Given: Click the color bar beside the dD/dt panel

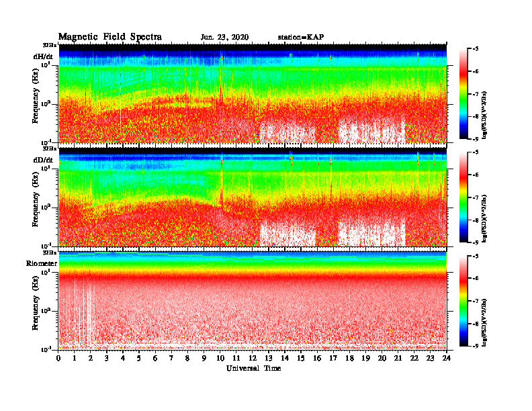Looking at the screenshot, I should point(463,197).
